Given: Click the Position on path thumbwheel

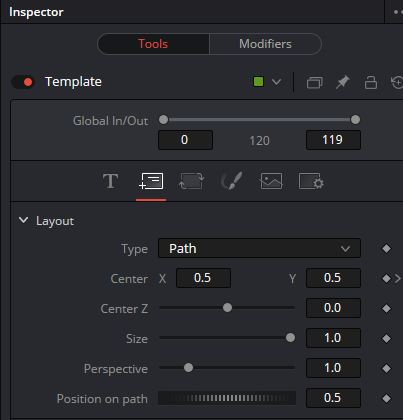Looking at the screenshot, I should click(227, 398).
